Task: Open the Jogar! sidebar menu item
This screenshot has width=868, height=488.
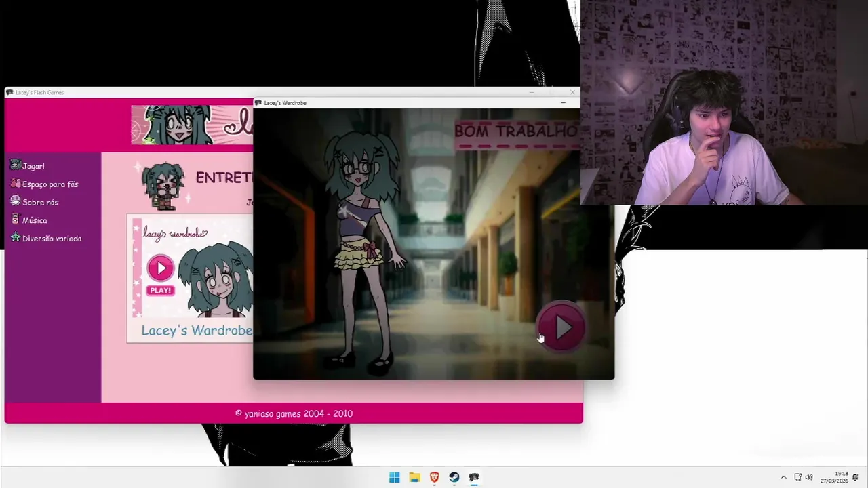Action: click(33, 166)
